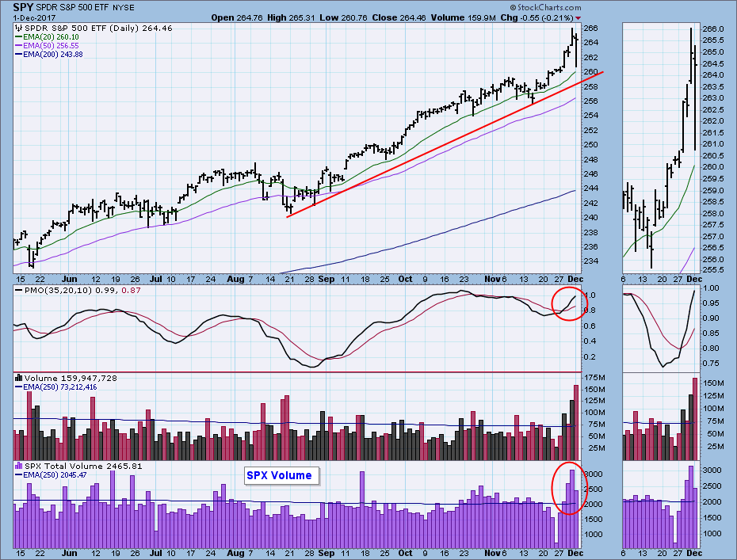Click the SPX Total Volume 2465.81 label
Viewport: 737px width, 560px height.
[x=83, y=466]
